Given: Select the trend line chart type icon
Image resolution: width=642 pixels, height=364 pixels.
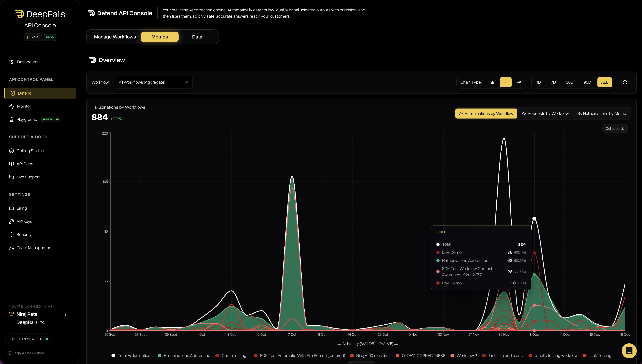Looking at the screenshot, I should click(519, 82).
